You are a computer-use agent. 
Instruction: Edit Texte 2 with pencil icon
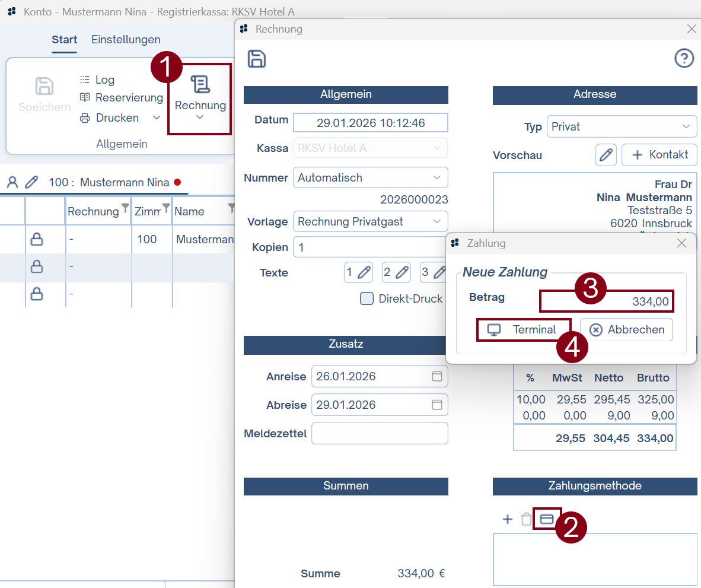point(397,272)
